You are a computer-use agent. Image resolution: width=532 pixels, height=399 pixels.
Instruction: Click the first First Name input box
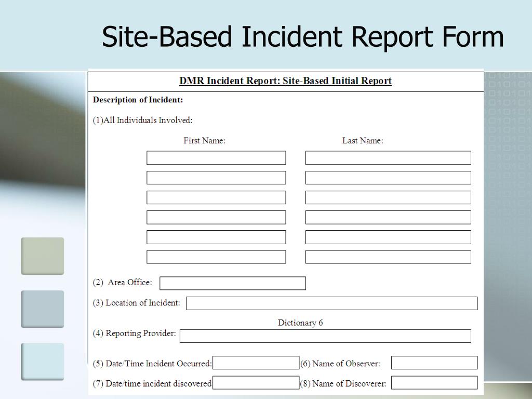pos(216,158)
